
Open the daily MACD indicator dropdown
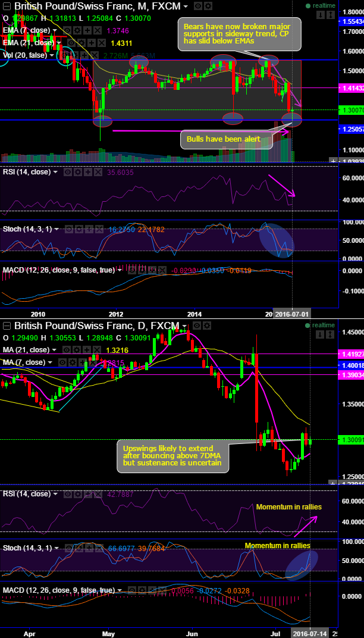[x=120, y=590]
